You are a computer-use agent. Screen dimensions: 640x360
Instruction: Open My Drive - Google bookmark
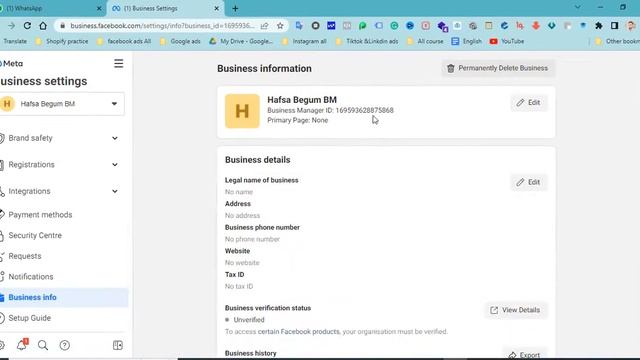[241, 41]
